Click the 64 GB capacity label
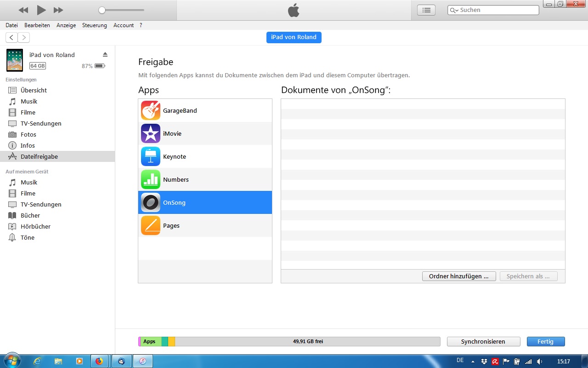The width and height of the screenshot is (588, 368). click(38, 66)
